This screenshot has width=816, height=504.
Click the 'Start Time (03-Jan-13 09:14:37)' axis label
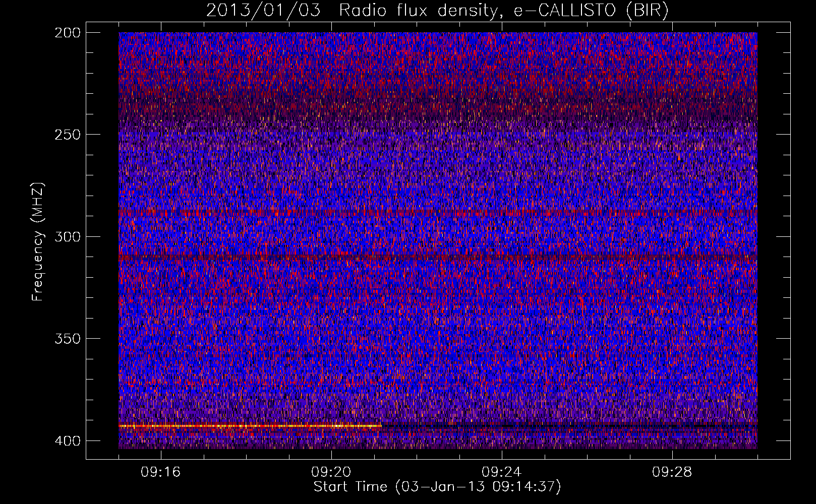[437, 487]
